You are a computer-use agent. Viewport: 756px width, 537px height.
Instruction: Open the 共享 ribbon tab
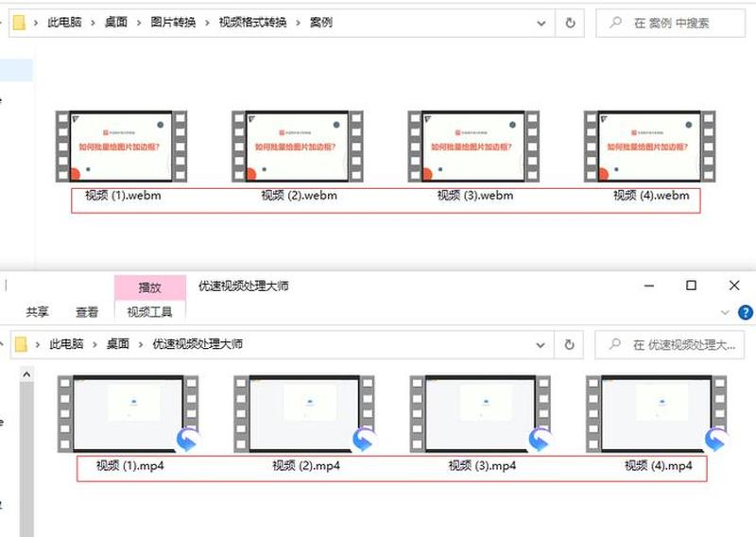tap(37, 312)
